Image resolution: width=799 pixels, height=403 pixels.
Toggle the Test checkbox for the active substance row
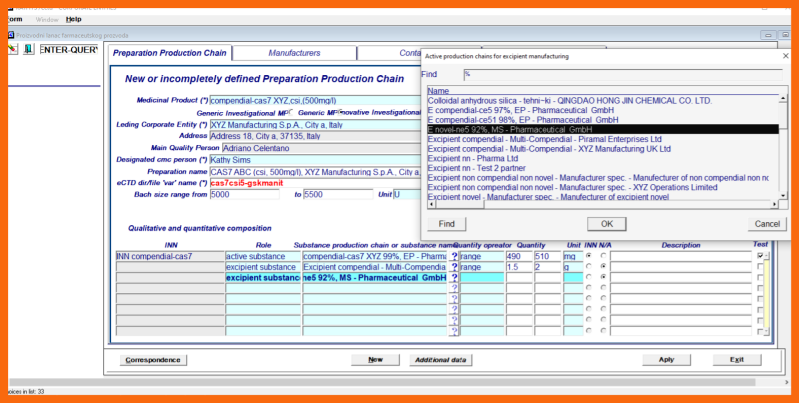pyautogui.click(x=761, y=256)
